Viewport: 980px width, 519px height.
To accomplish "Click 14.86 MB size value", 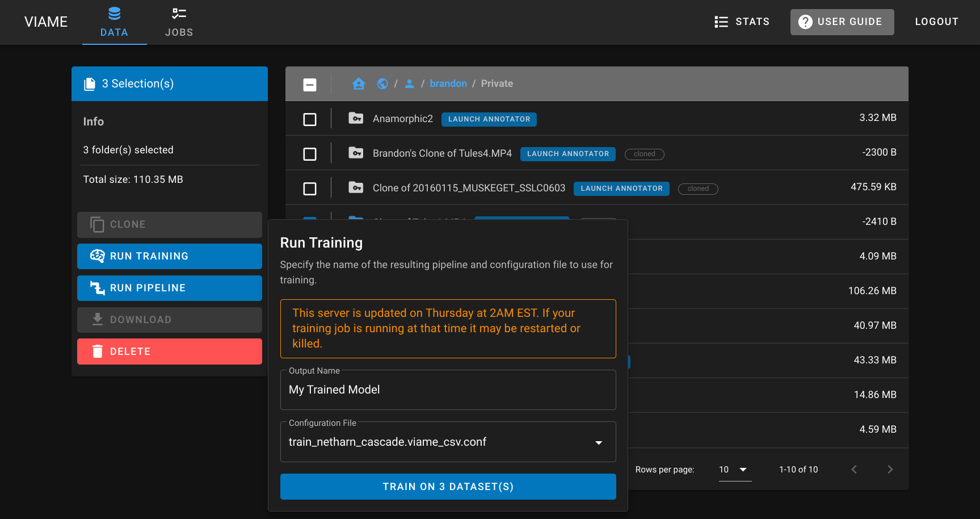I will (875, 395).
